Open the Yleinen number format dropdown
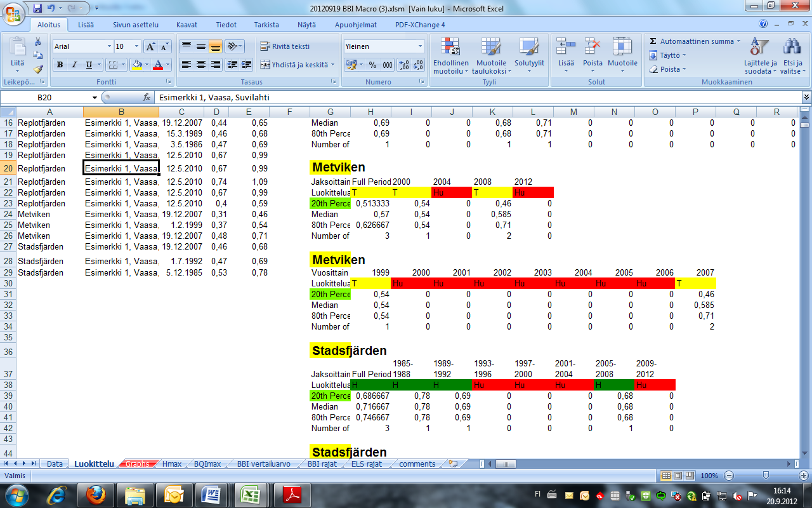 420,46
